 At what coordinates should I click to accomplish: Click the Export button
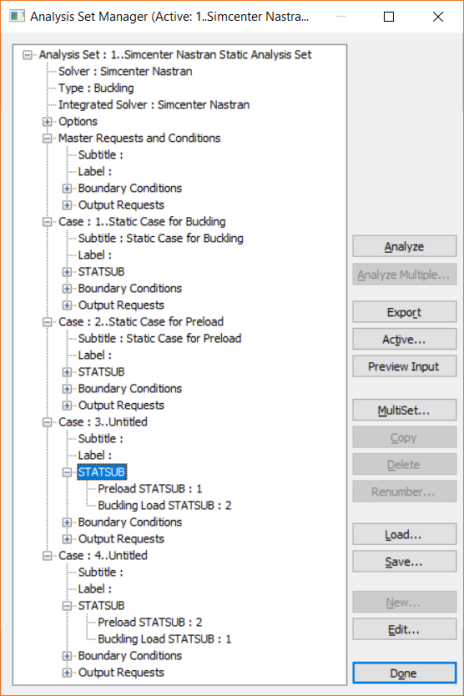[x=405, y=312]
